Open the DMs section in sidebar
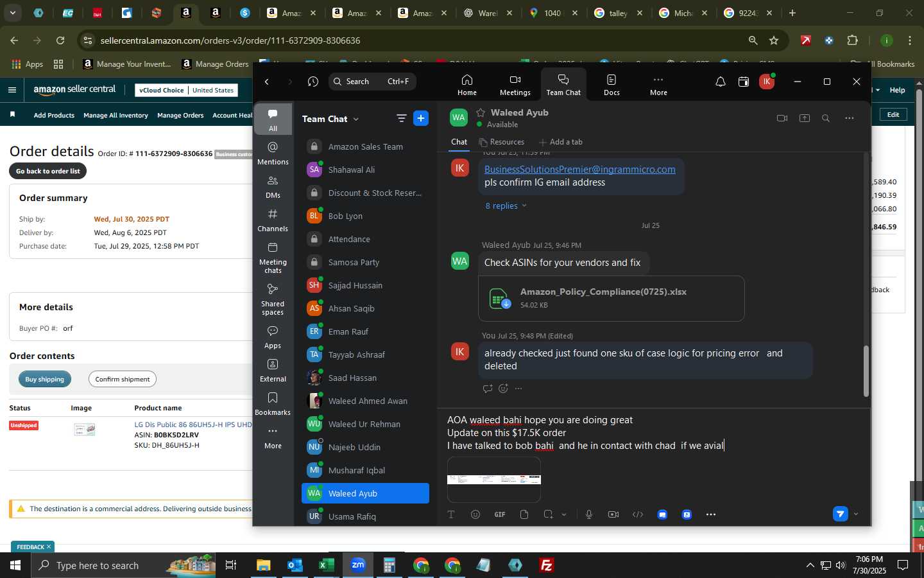This screenshot has width=924, height=578. pyautogui.click(x=273, y=187)
